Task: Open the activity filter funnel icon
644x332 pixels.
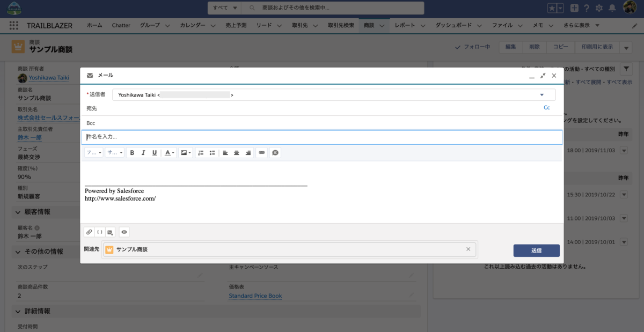Action: pyautogui.click(x=626, y=69)
